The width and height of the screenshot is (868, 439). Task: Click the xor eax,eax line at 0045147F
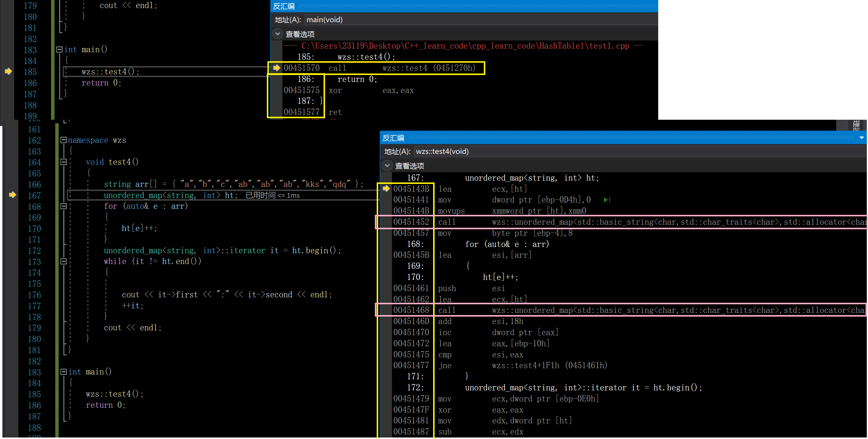[458, 410]
